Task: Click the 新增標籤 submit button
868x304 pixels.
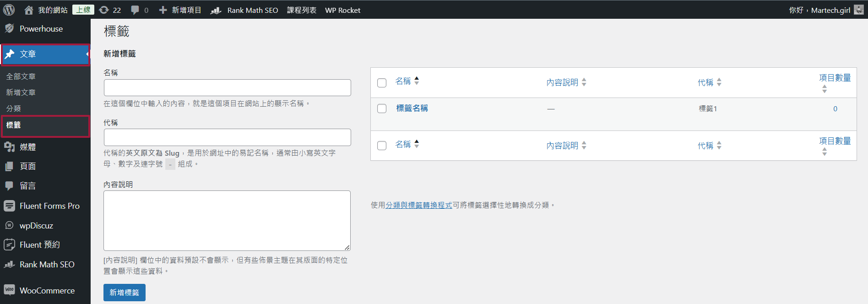Action: 125,293
